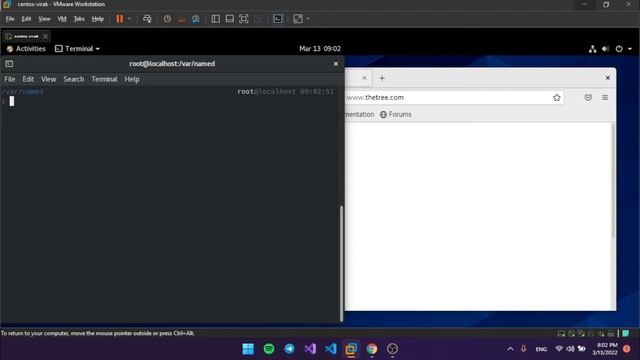Screen dimensions: 640x360
Task: Click the VMware message log icon in status bar
Action: tap(626, 333)
